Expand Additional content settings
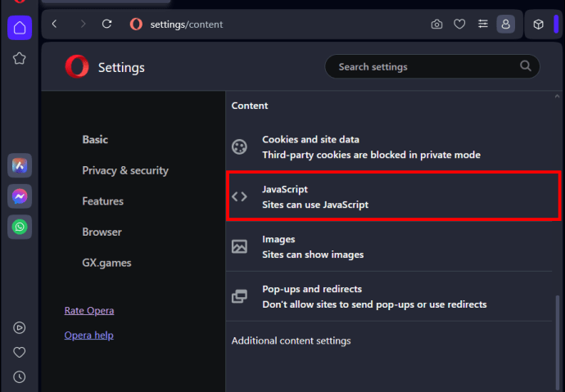Screen dimensions: 565x392 tap(292, 340)
